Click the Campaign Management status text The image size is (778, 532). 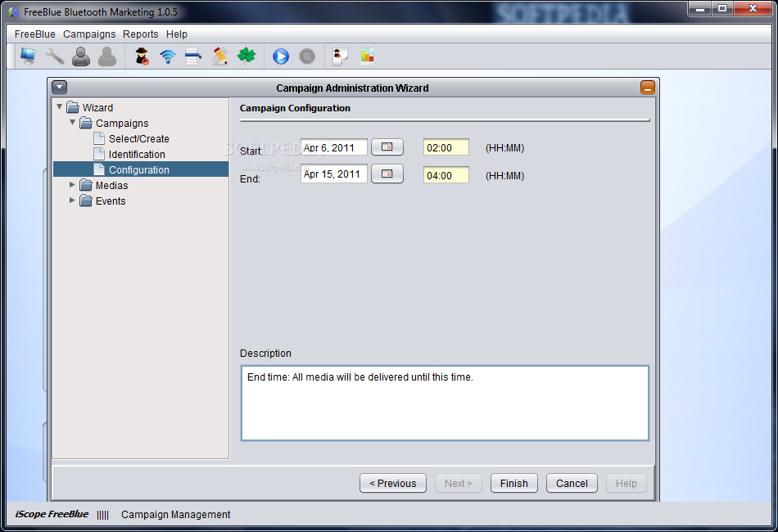click(175, 515)
